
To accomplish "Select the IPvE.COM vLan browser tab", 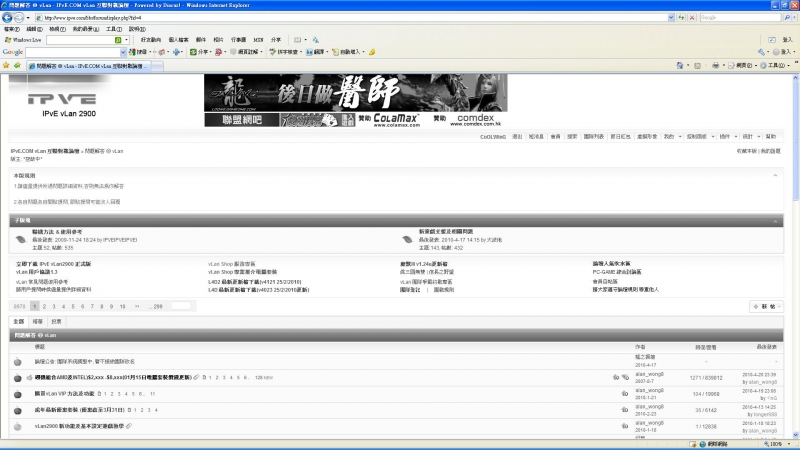I will (x=88, y=66).
